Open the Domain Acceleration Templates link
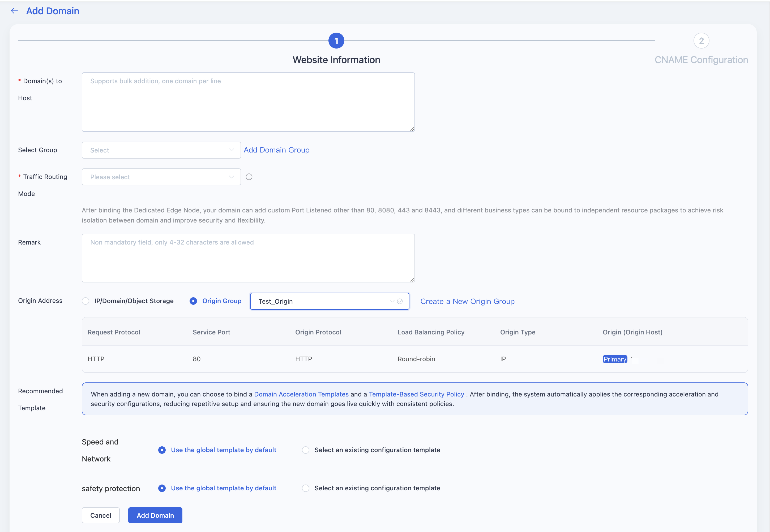This screenshot has width=770, height=532. click(301, 394)
